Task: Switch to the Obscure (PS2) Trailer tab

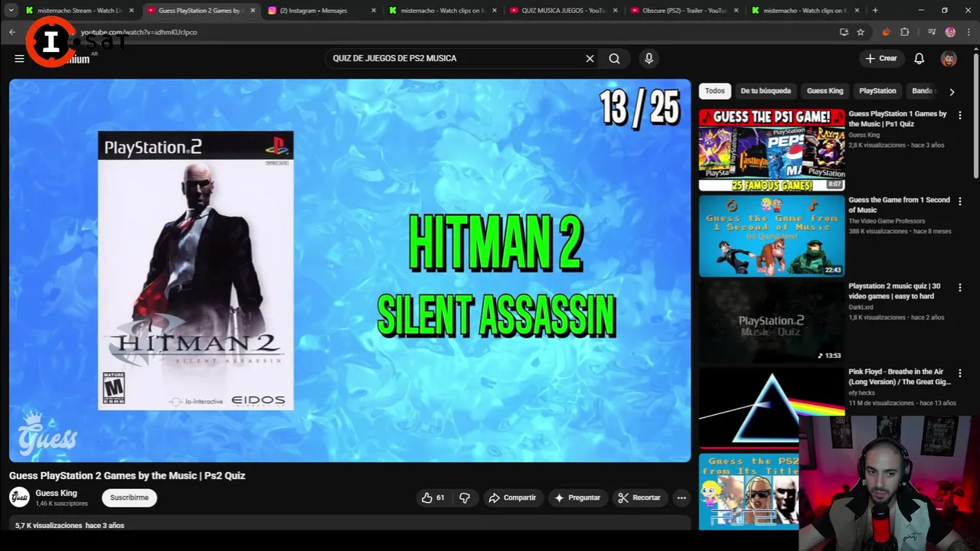Action: coord(684,11)
